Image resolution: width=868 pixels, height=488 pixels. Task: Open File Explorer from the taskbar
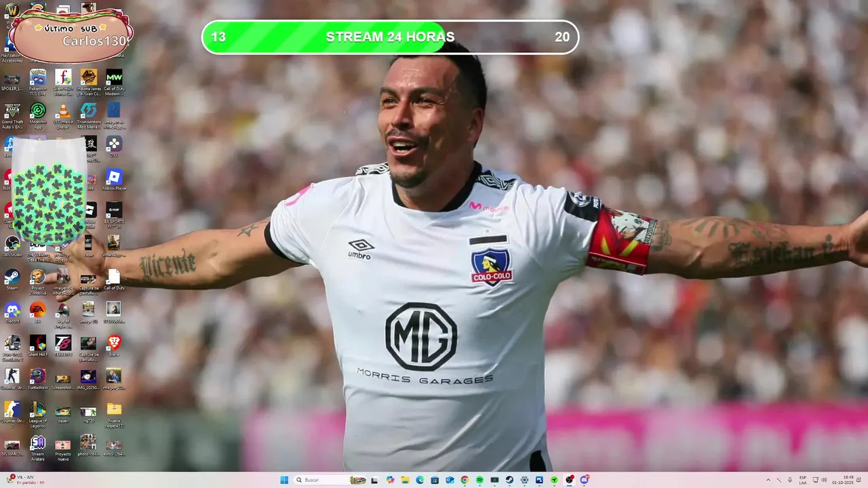[405, 480]
